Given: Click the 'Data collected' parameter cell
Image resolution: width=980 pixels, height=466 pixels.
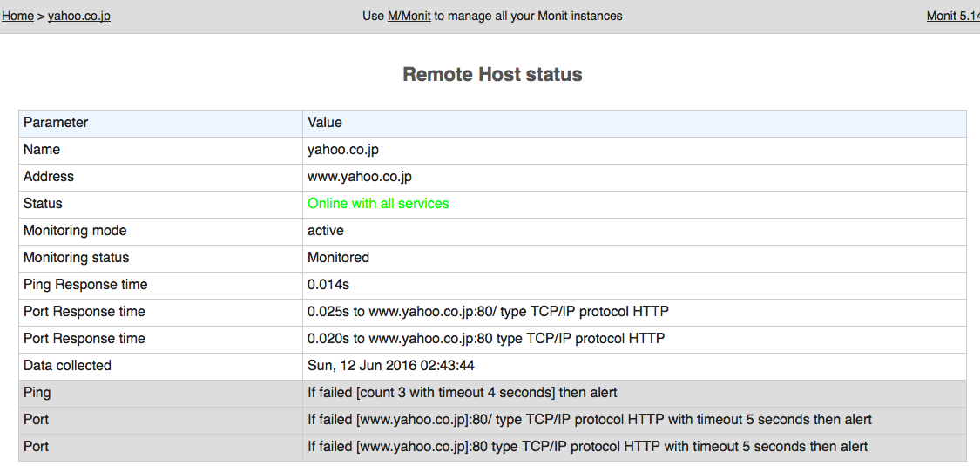Looking at the screenshot, I should [160, 365].
